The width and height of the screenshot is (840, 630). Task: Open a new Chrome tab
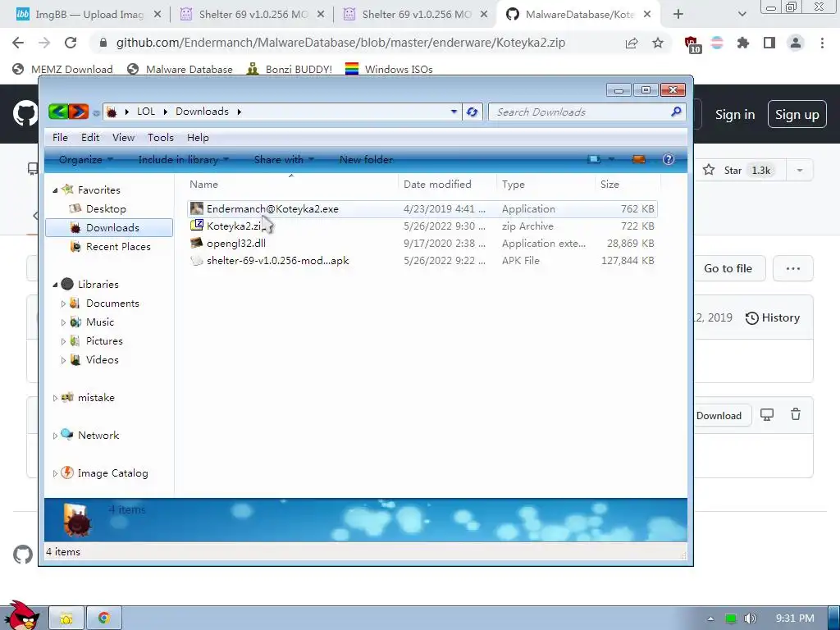[x=678, y=15]
